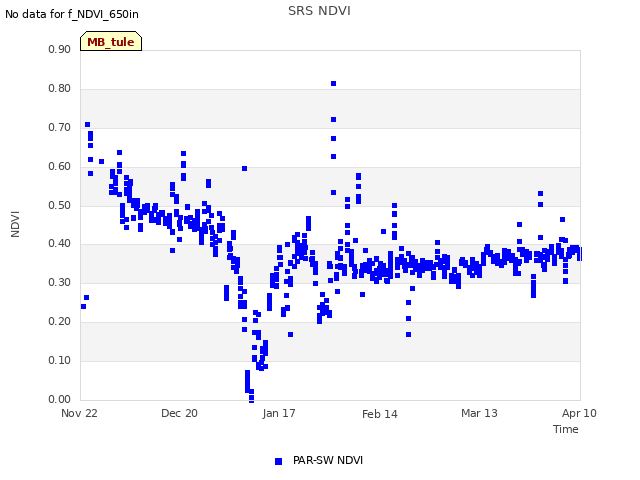The height and width of the screenshot is (480, 640).
Task: Click the Mar 13 x-axis label
Action: (479, 413)
